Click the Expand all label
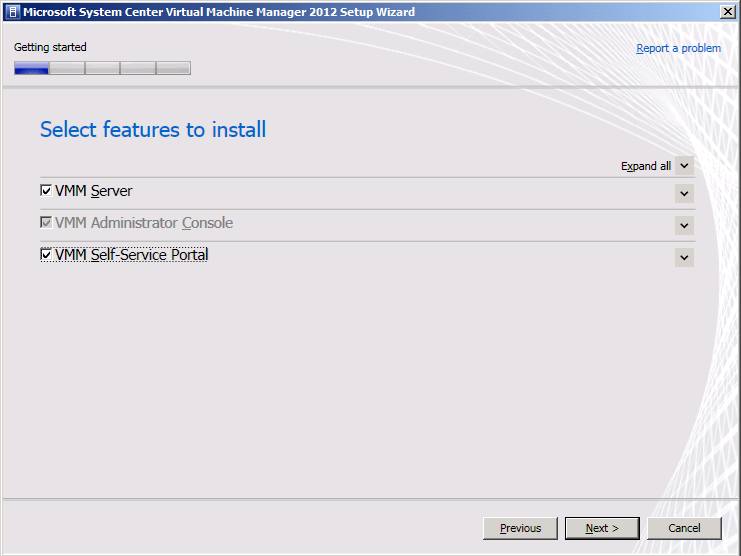The width and height of the screenshot is (741, 556). (x=646, y=166)
